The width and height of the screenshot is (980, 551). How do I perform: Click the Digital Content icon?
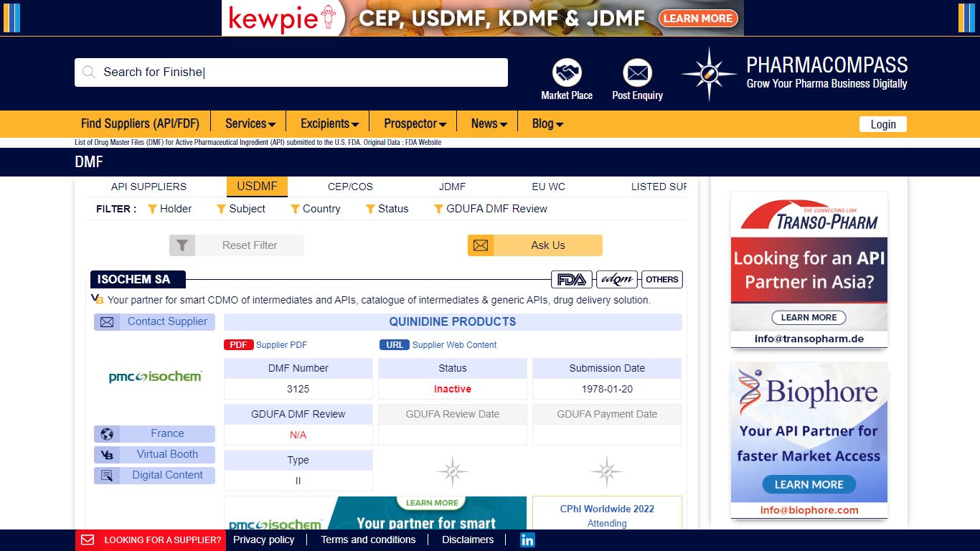pyautogui.click(x=107, y=476)
